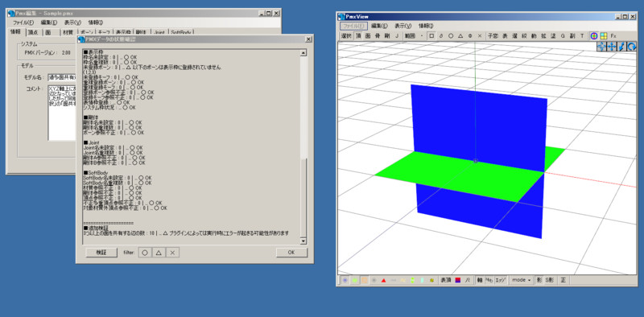The width and height of the screenshot is (644, 317).
Task: Toggle the X filter in status dialog
Action: pos(172,253)
